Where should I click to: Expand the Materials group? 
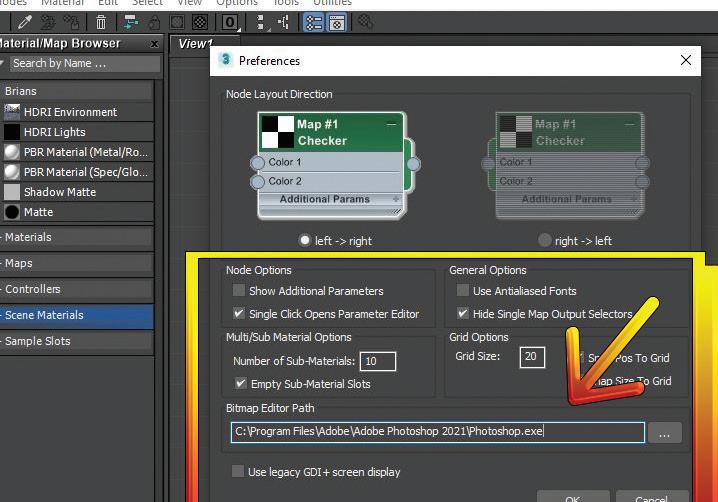click(76, 237)
